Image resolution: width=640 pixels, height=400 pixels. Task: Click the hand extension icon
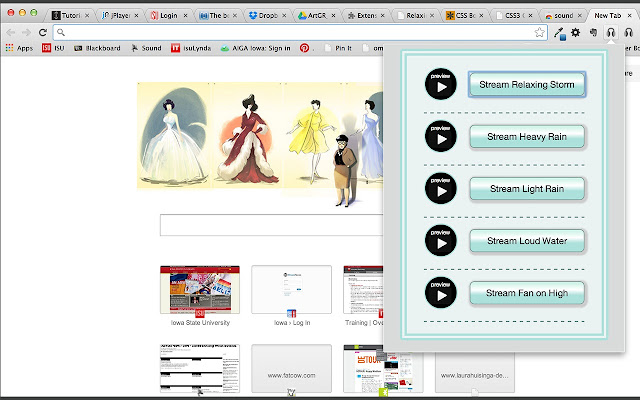point(593,32)
